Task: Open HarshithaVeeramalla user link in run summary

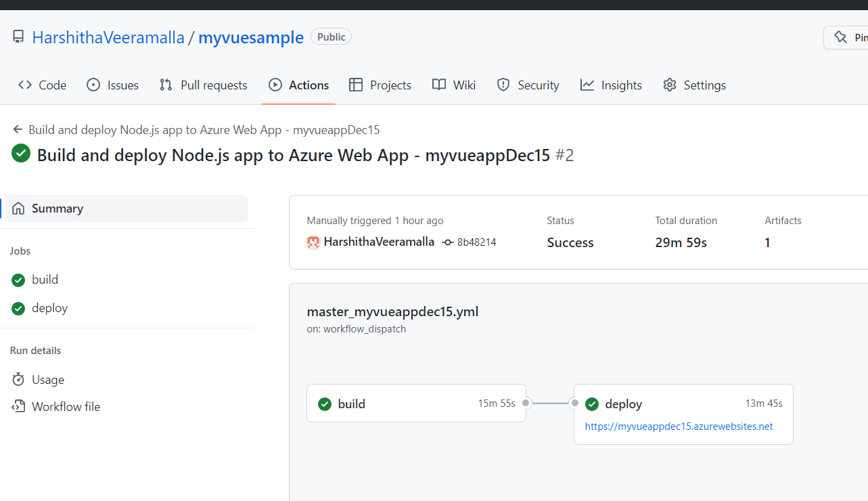Action: tap(379, 242)
